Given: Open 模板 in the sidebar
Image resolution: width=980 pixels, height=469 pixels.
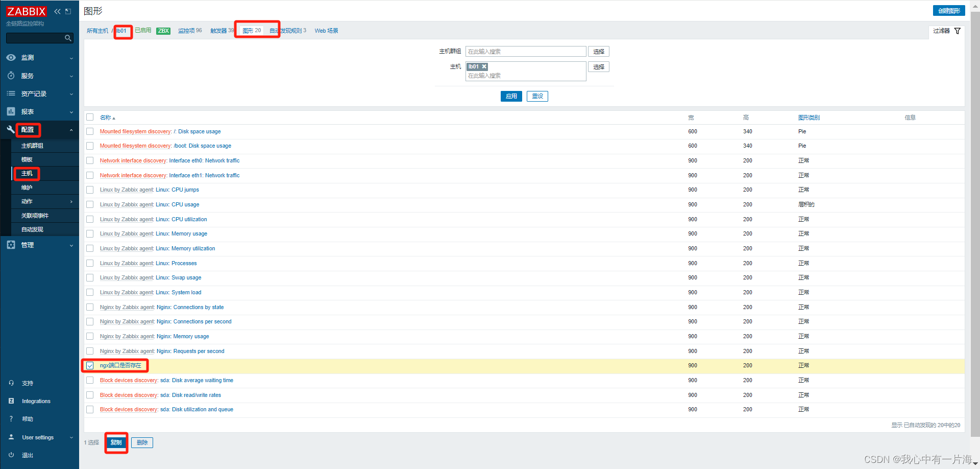Looking at the screenshot, I should point(27,159).
